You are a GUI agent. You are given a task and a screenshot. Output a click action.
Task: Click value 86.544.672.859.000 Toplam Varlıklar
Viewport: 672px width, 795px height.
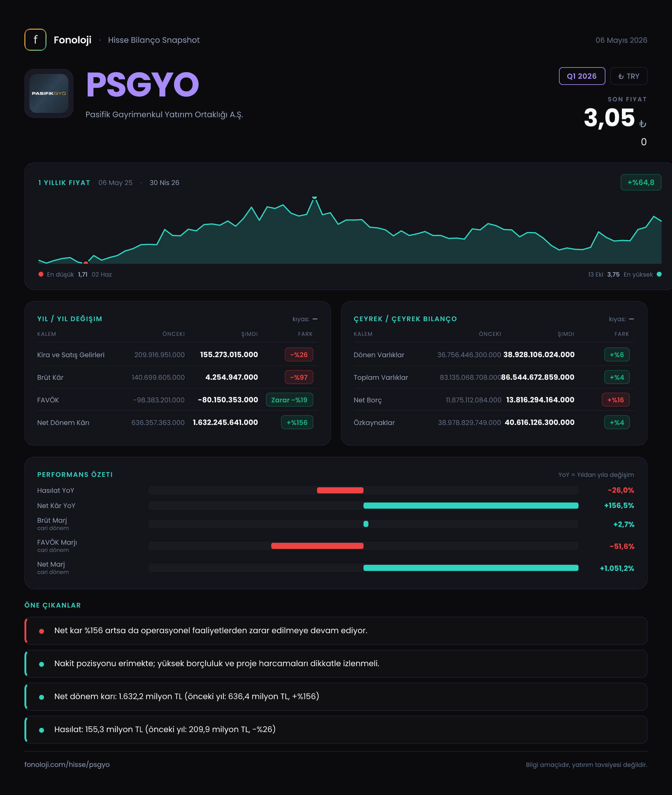[538, 377]
